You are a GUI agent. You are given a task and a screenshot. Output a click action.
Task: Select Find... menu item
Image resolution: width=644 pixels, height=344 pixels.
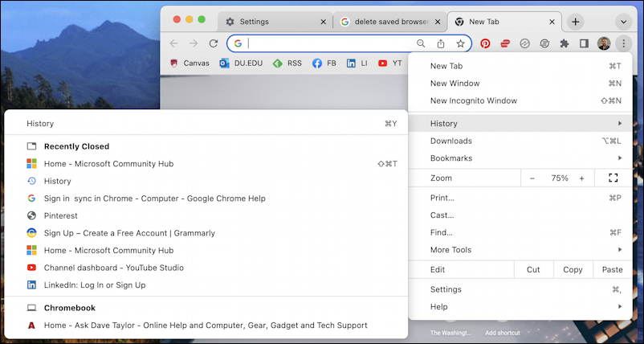520,232
